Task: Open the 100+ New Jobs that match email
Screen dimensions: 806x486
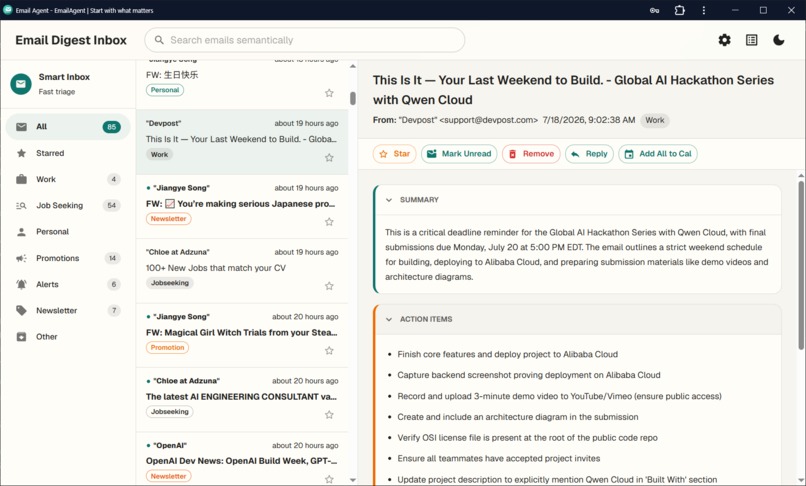Action: tap(242, 271)
